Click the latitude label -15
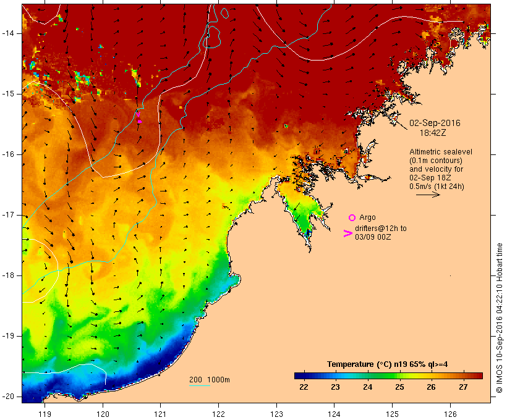Screen dimensions: 507x420 [x=8, y=94]
